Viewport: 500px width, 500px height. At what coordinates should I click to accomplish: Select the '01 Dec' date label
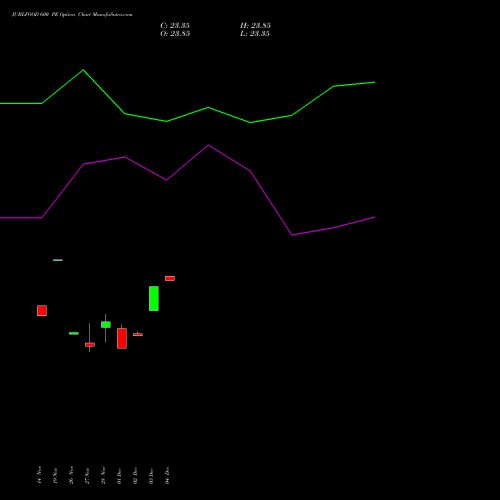point(119,475)
